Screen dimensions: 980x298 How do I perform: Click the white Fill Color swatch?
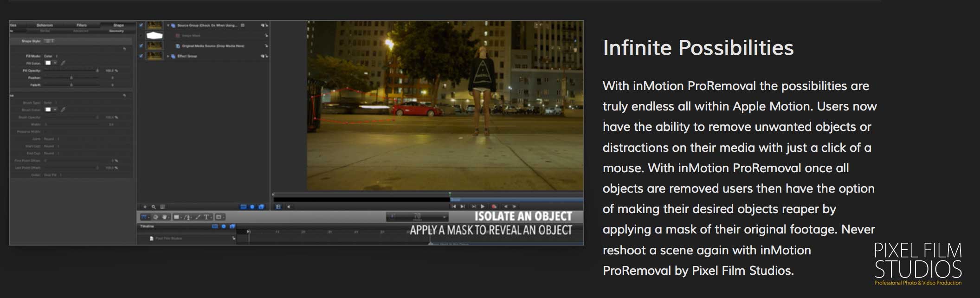(48, 63)
